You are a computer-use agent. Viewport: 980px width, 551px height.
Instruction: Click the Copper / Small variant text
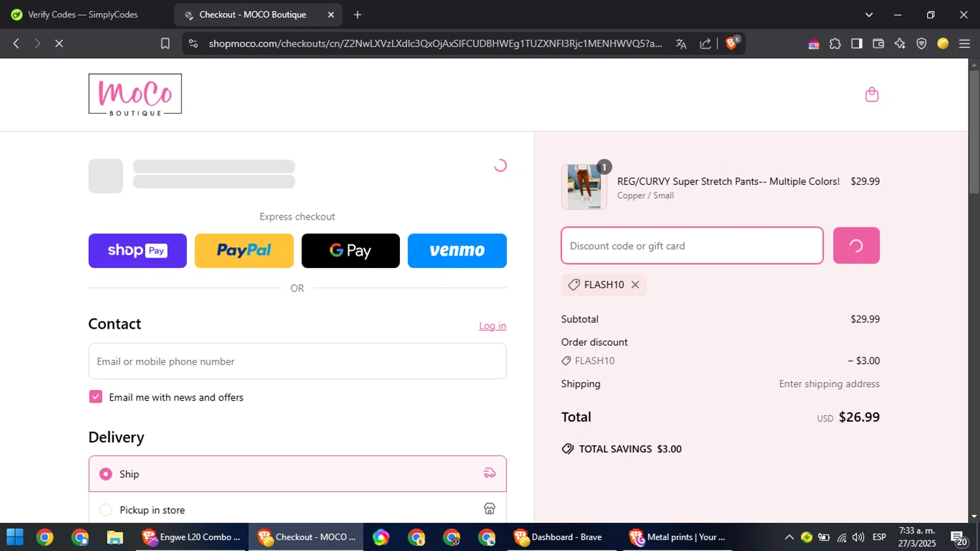tap(645, 195)
